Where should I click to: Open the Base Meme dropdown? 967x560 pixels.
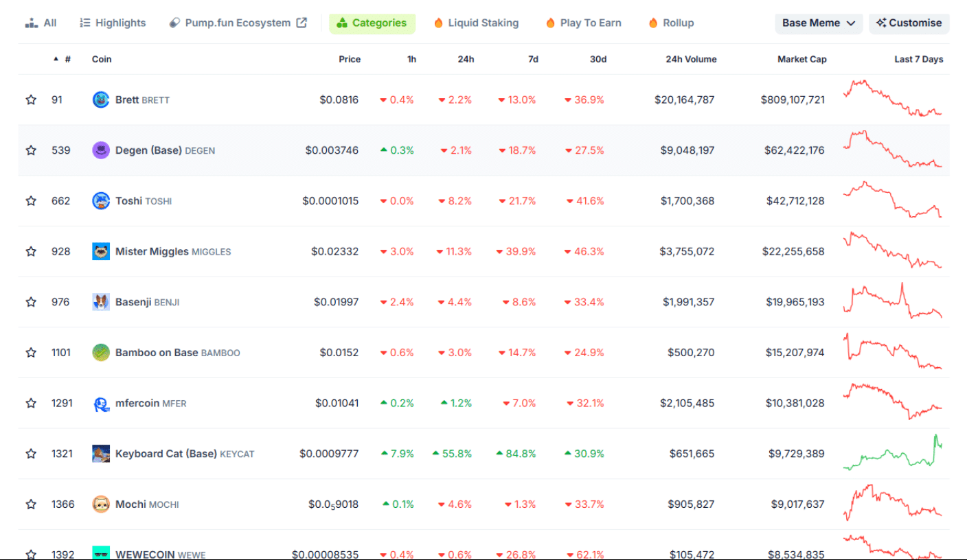[819, 23]
